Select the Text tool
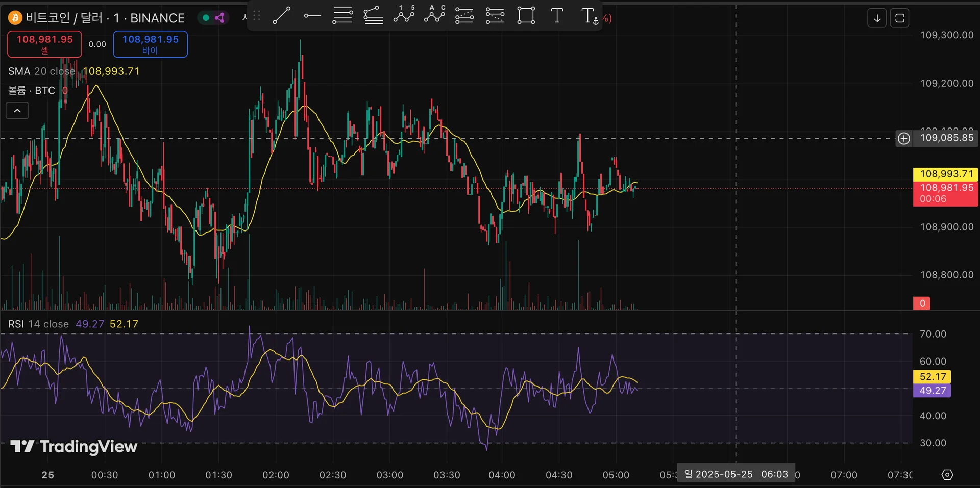Viewport: 980px width, 488px height. [557, 16]
